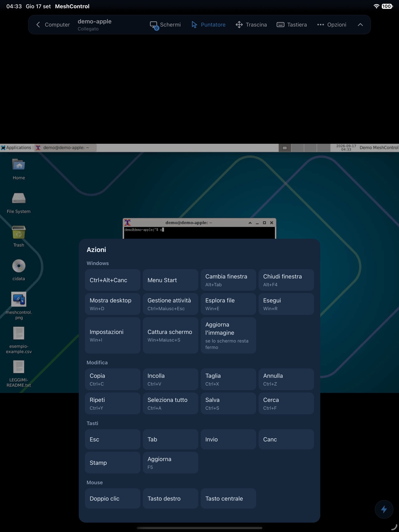399x532 pixels.
Task: Tap Tasto destro mouse action
Action: [170, 499]
